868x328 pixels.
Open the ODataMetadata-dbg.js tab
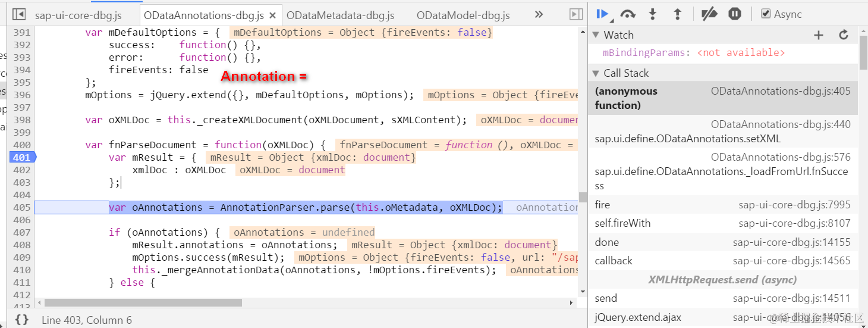(340, 15)
